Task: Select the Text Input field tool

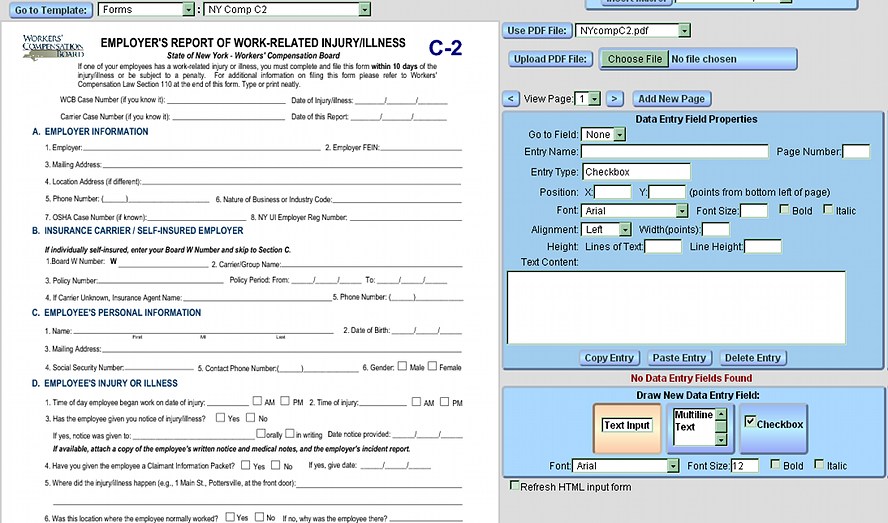Action: click(627, 428)
